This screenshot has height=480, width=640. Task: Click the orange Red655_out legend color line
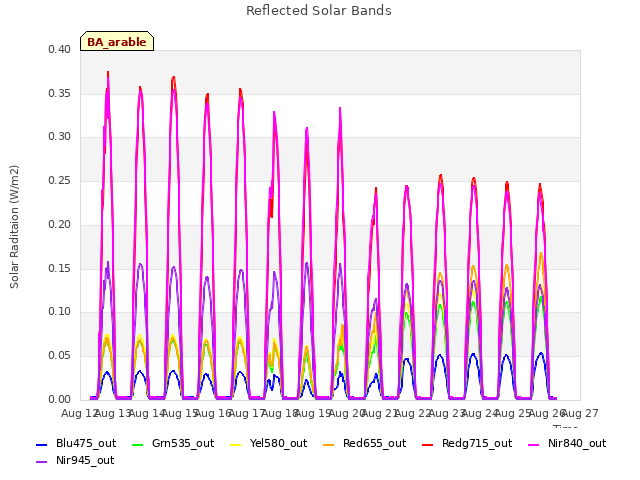click(329, 444)
